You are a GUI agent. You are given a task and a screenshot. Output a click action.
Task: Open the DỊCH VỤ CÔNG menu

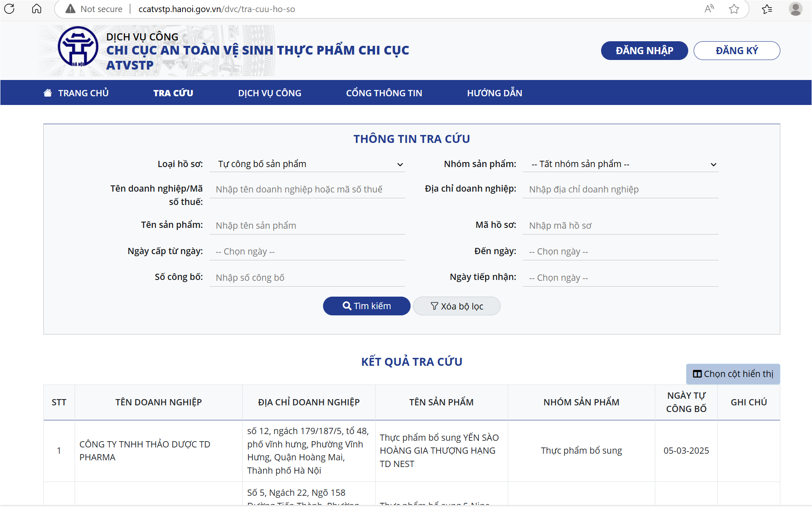pyautogui.click(x=270, y=93)
